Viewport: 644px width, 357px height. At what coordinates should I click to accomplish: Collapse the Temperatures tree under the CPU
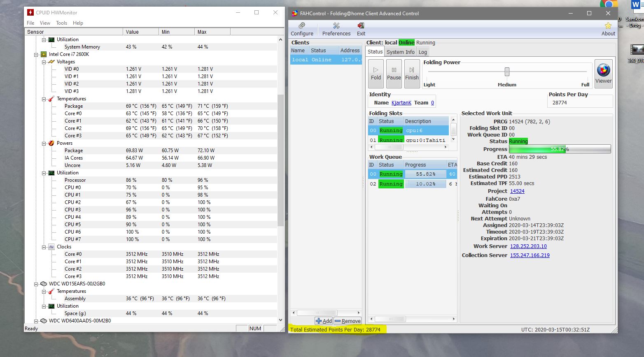(44, 99)
